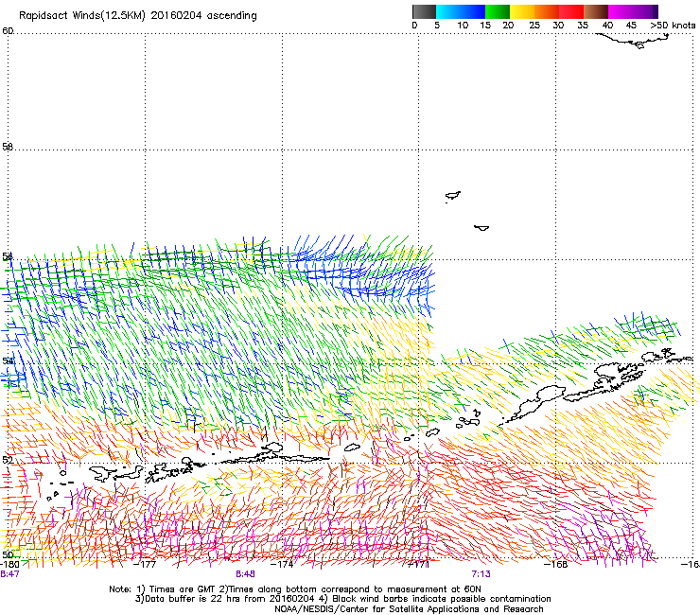Click the "Black wind barbs indicate possible contamination" note
Viewport: 700px width, 615px height.
(x=442, y=599)
